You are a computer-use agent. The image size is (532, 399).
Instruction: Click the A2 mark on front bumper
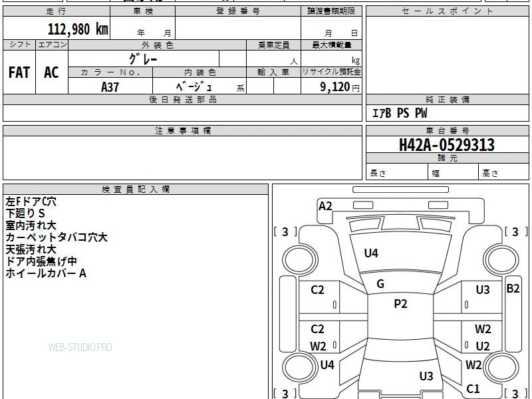pos(325,206)
